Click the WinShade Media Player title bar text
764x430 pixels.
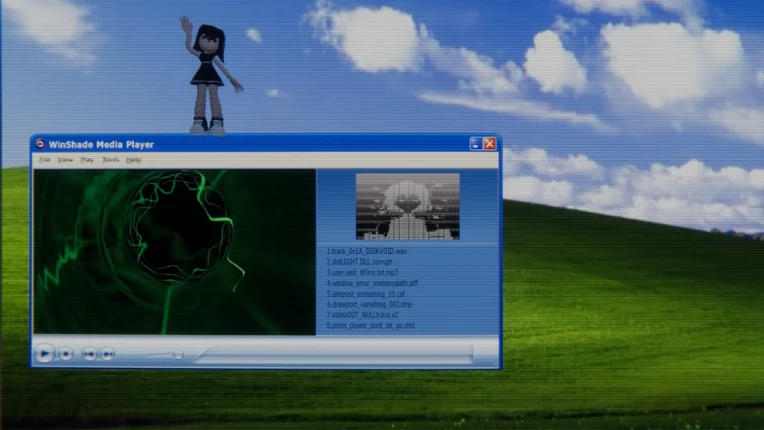pyautogui.click(x=101, y=145)
